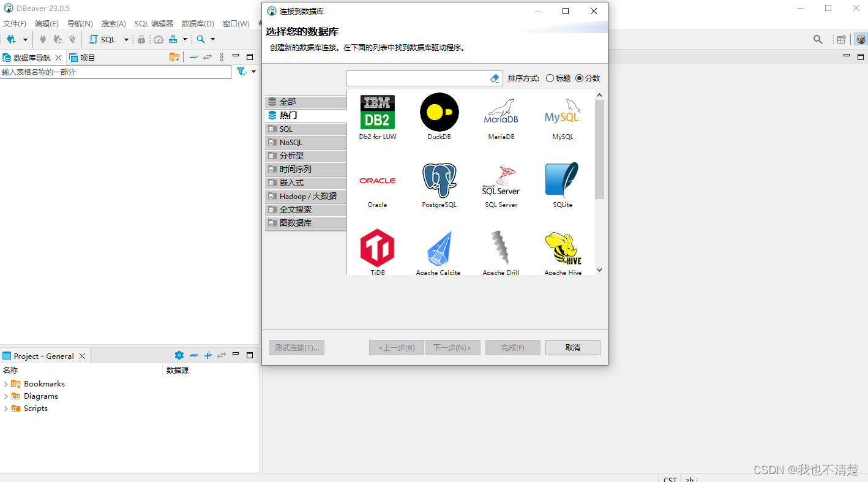The width and height of the screenshot is (868, 482).
Task: Click the navigator filter funnel icon
Action: click(x=242, y=72)
